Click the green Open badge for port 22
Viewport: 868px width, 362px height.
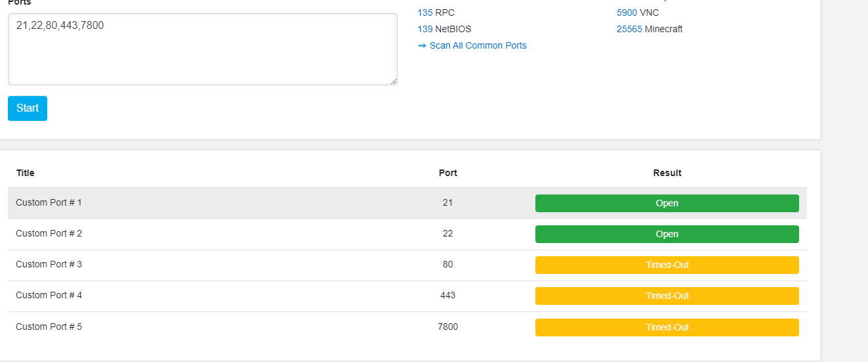(x=667, y=235)
